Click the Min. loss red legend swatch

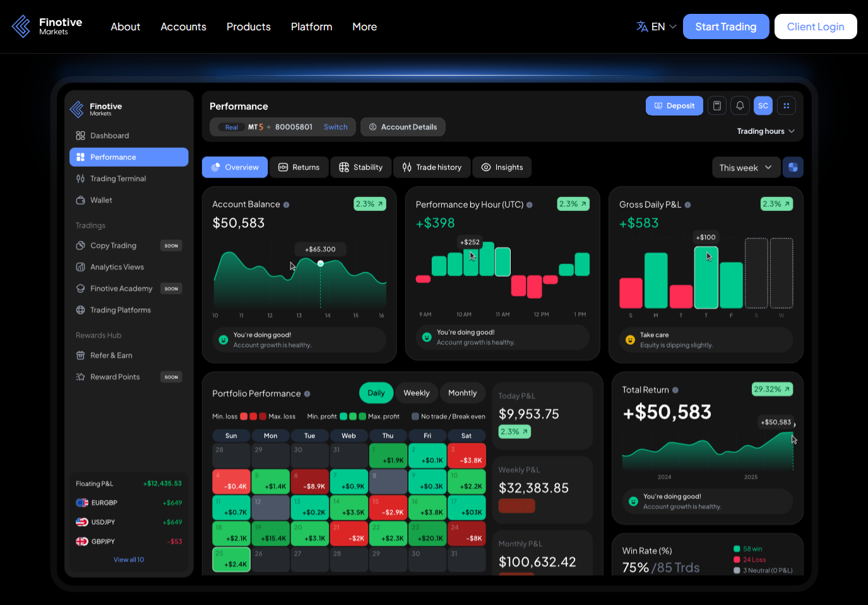[244, 416]
